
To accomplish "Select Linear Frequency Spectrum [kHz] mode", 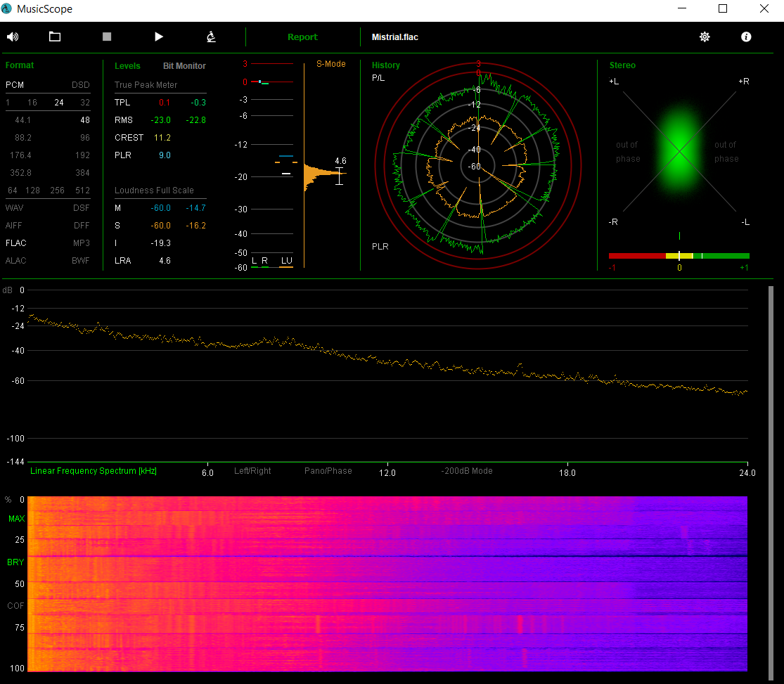I will 94,471.
